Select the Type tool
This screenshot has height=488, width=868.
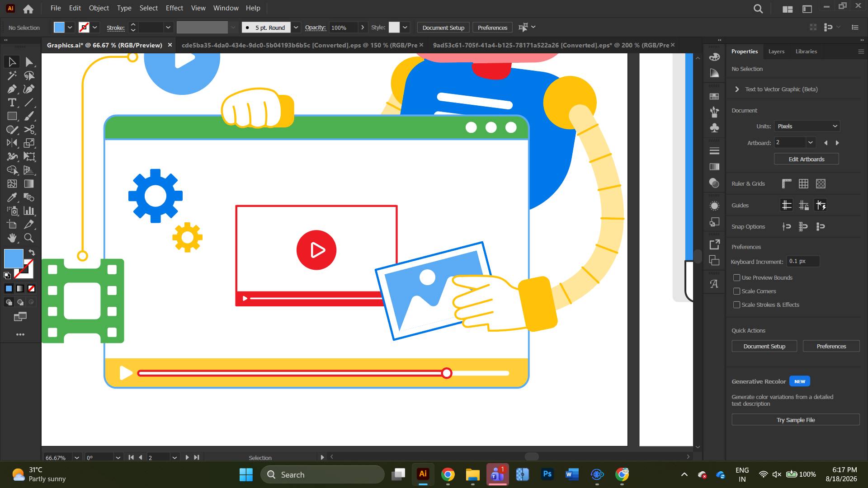[12, 103]
